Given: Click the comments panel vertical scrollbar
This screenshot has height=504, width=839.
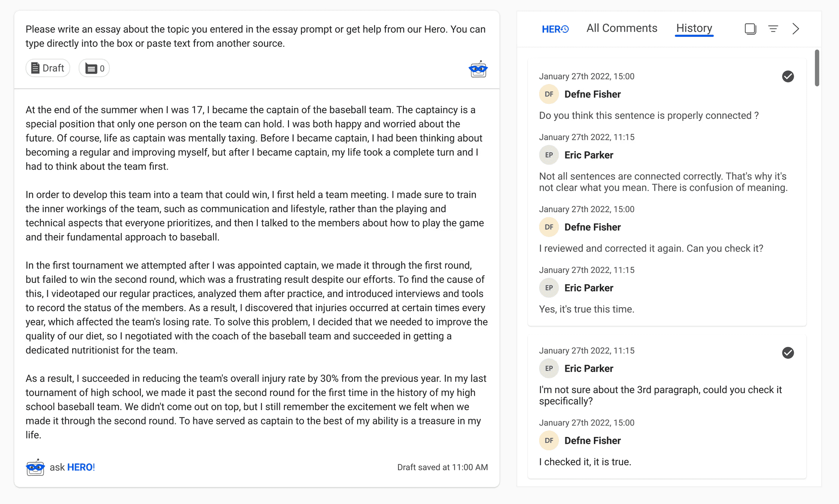Looking at the screenshot, I should [x=817, y=68].
